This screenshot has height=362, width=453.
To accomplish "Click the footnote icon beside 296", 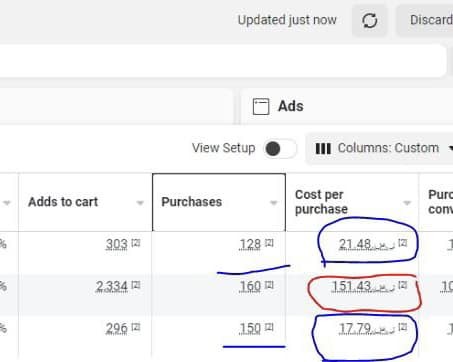I will pyautogui.click(x=136, y=327).
